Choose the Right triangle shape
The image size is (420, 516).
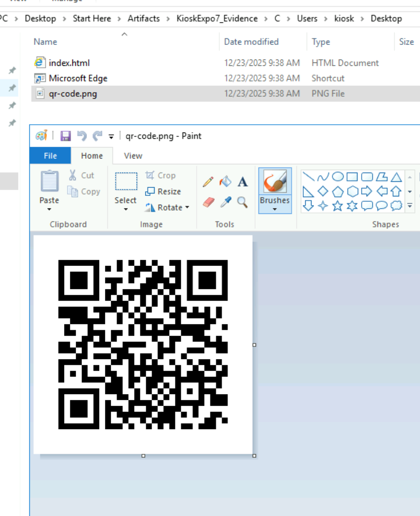pyautogui.click(x=308, y=191)
